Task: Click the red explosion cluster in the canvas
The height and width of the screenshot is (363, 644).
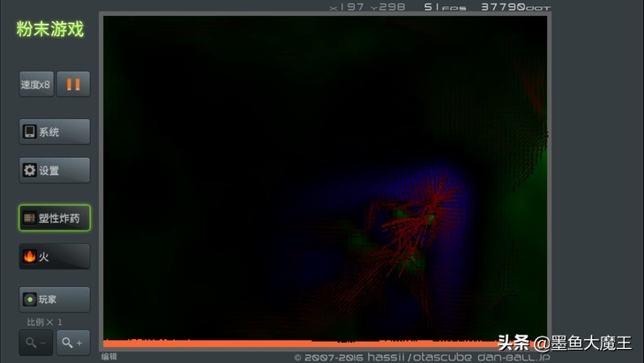Action: (410, 231)
